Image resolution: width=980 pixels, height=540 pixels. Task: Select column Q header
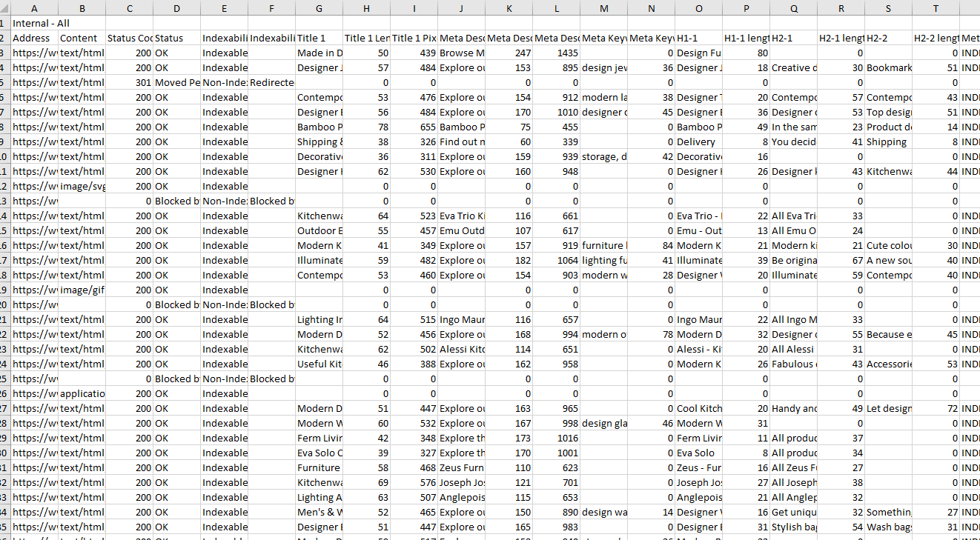point(794,8)
